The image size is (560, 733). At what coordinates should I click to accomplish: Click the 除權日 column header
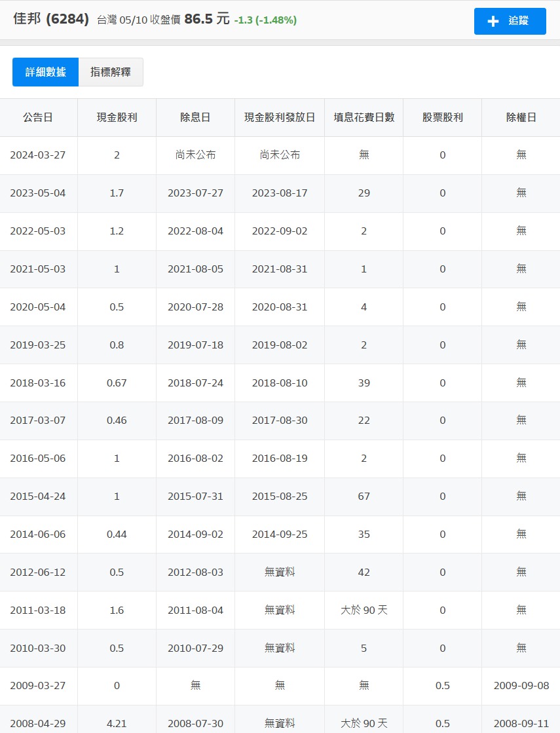coord(521,117)
